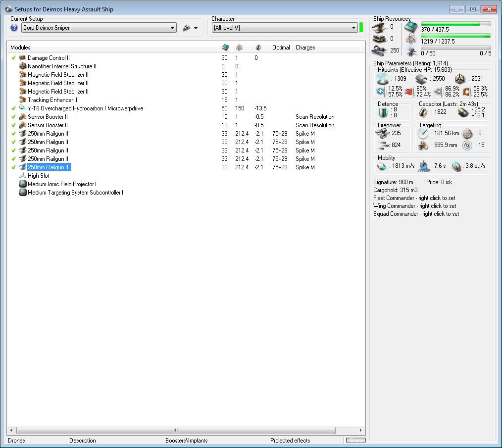Open the Boosters\Implants tab

tap(186, 440)
